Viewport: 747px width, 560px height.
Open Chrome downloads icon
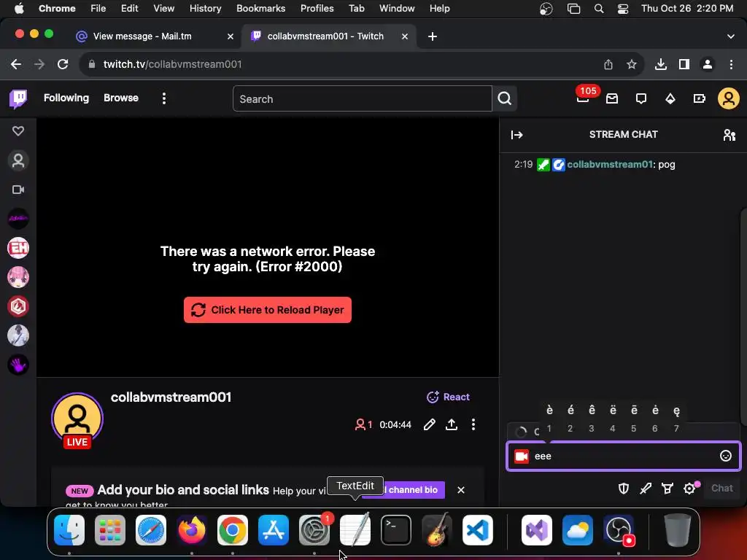tap(661, 64)
